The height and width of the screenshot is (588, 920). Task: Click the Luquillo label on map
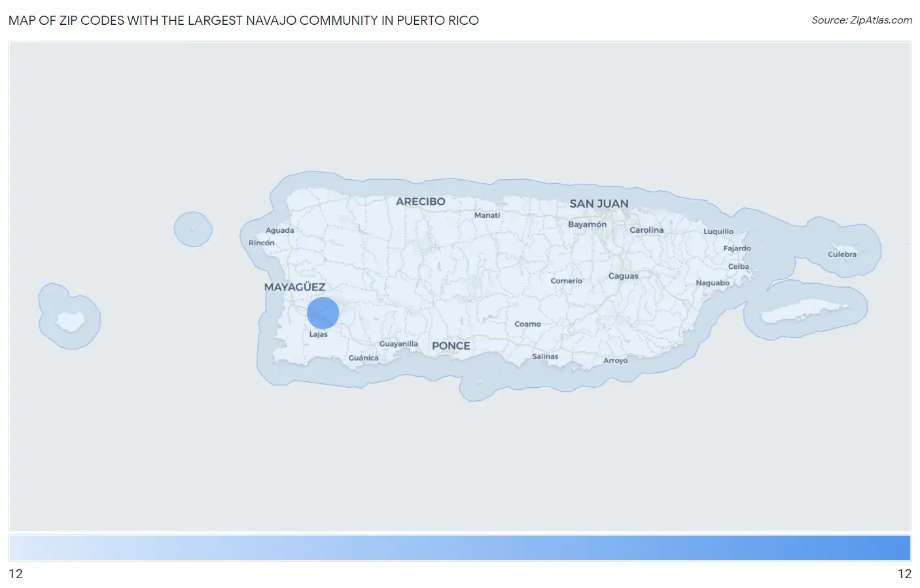click(x=718, y=232)
